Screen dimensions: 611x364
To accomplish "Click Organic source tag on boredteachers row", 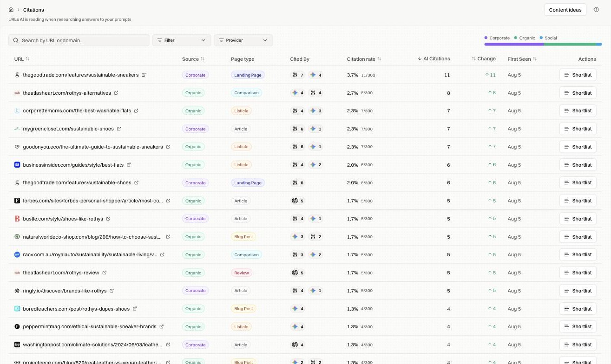I will coord(193,309).
